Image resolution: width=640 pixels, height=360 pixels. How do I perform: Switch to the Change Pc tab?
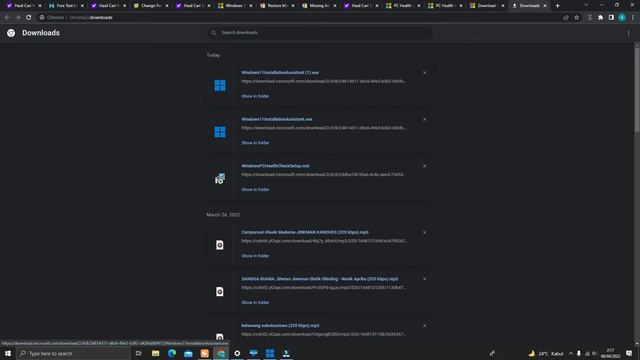click(x=150, y=6)
